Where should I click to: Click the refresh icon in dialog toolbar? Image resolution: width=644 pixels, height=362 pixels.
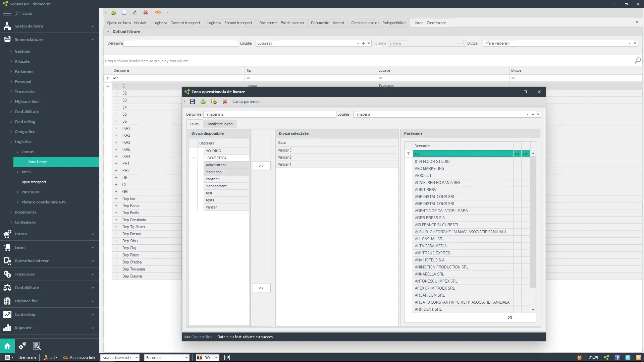203,102
